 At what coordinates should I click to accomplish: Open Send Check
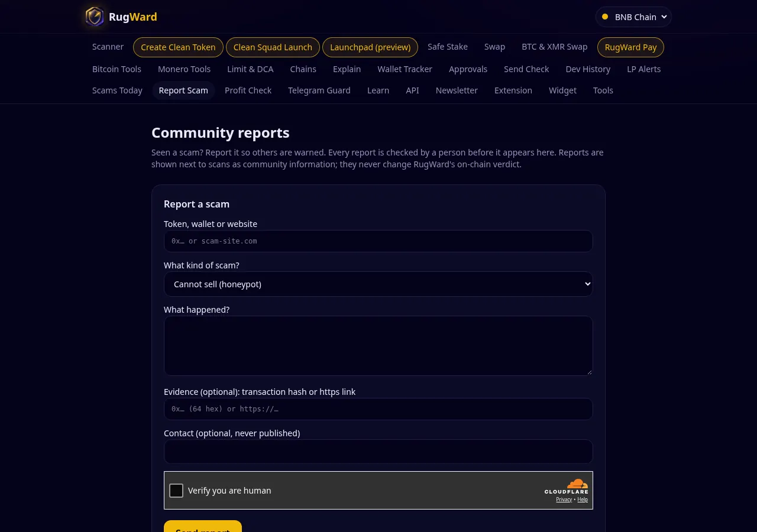[526, 69]
